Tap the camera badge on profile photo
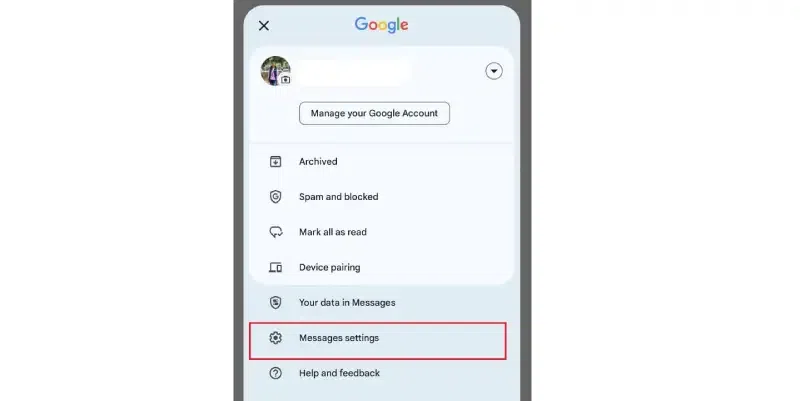The image size is (800, 401). pos(286,80)
